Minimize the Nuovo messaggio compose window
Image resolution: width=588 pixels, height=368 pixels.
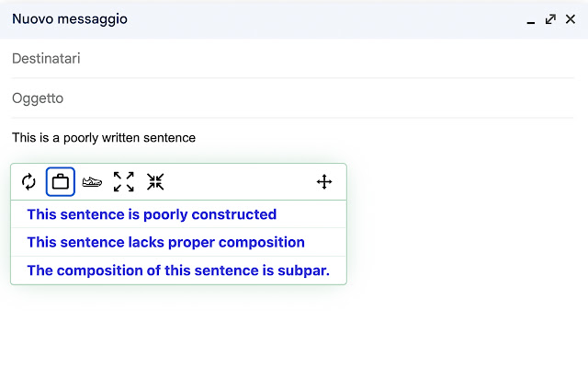(x=531, y=19)
